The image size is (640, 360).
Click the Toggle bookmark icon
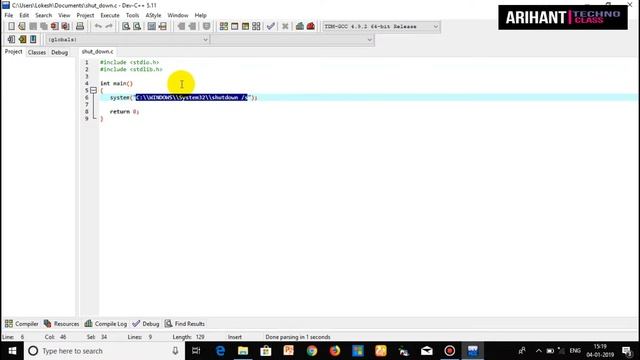pyautogui.click(x=207, y=27)
